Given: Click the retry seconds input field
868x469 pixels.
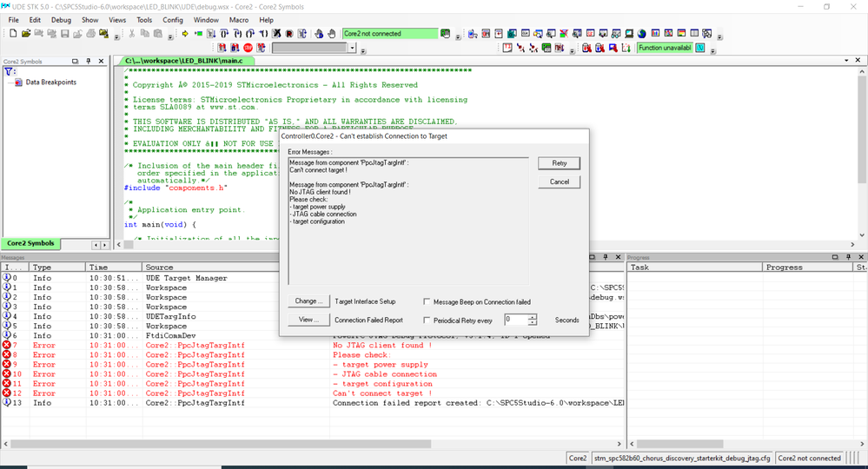Looking at the screenshot, I should tap(516, 320).
